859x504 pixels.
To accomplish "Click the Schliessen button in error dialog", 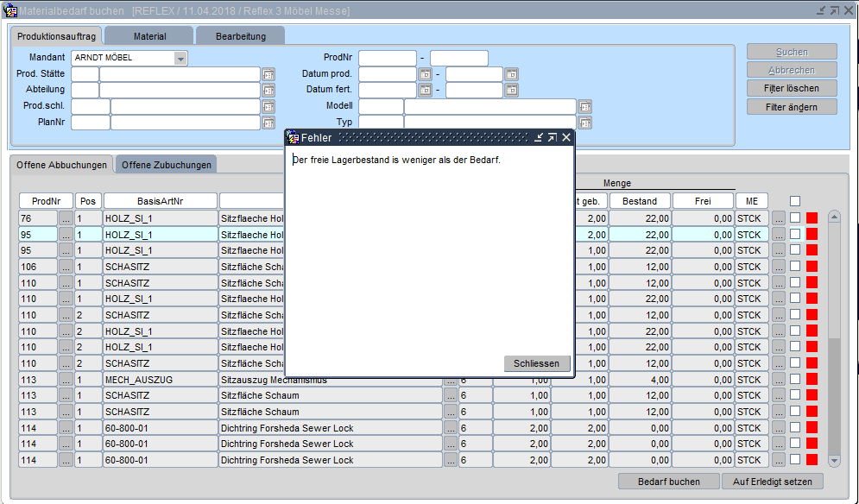I will click(x=537, y=363).
